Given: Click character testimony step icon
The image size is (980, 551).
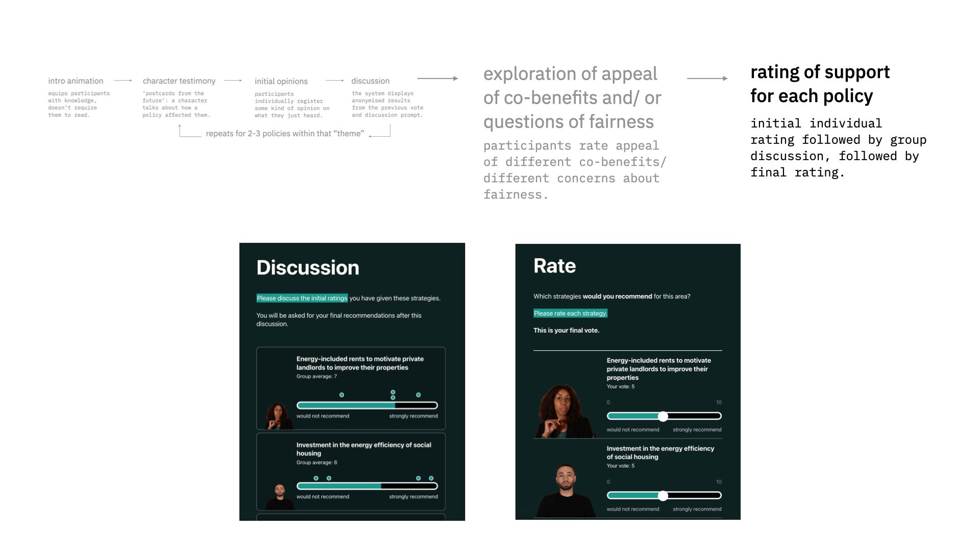Looking at the screenshot, I should point(178,80).
